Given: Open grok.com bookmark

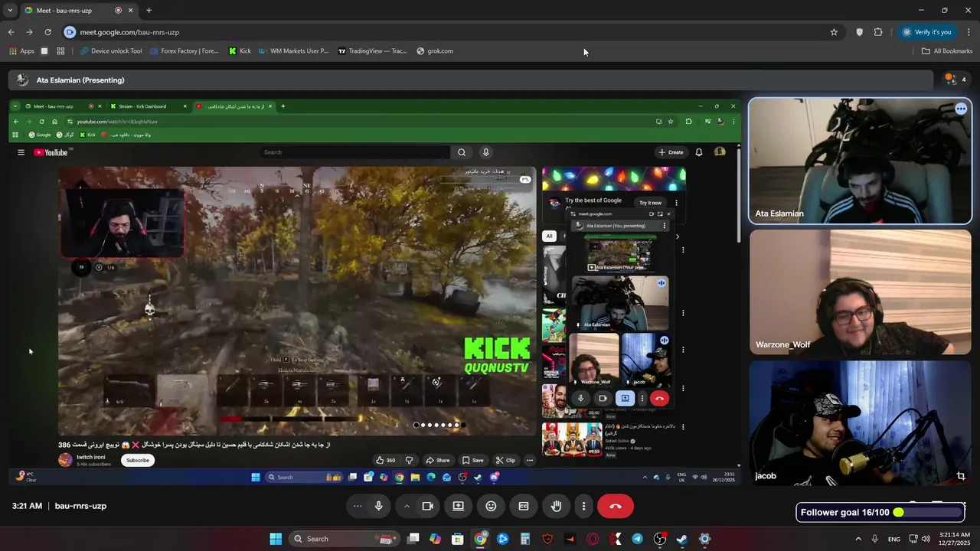Looking at the screenshot, I should click(435, 51).
